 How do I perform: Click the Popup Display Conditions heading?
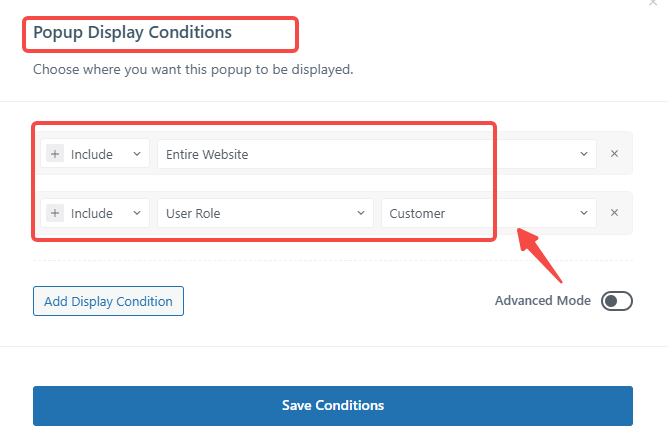point(133,33)
